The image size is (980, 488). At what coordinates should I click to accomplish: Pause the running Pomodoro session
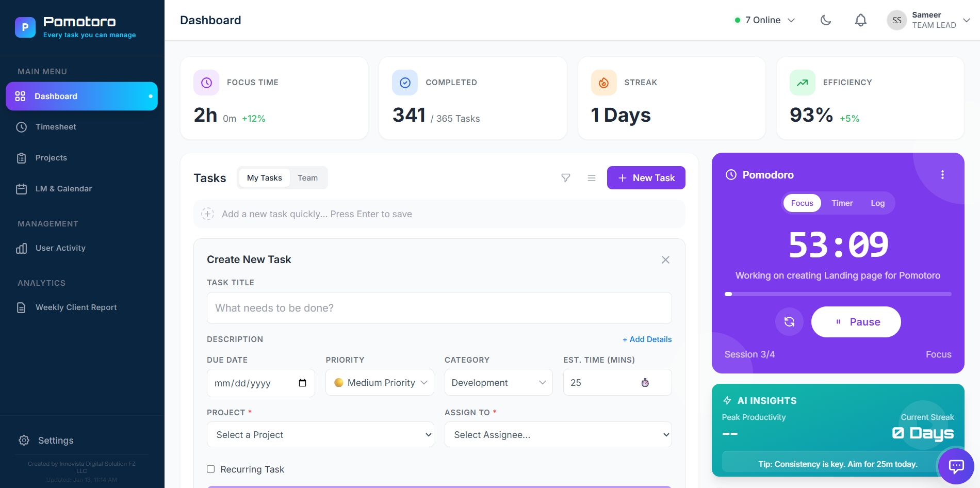(x=856, y=322)
